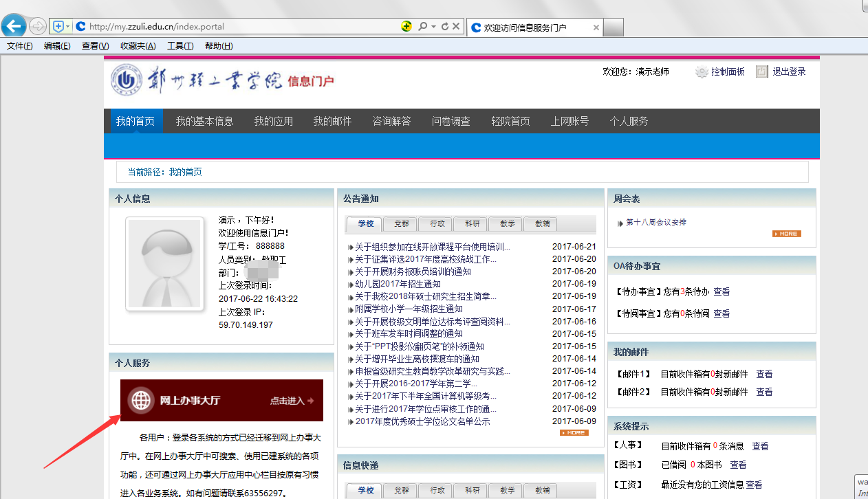Open notice 关于班车发车时间调整的通知

[x=409, y=333]
